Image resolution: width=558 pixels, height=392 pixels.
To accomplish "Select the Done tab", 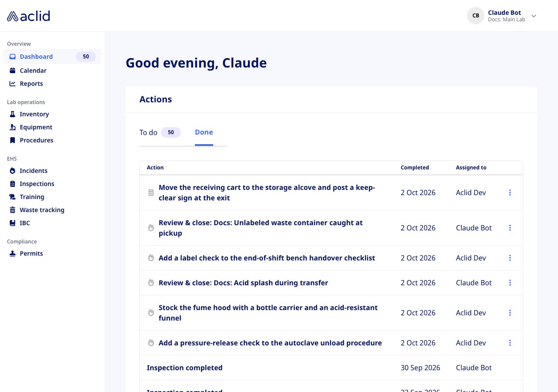I will [x=204, y=132].
